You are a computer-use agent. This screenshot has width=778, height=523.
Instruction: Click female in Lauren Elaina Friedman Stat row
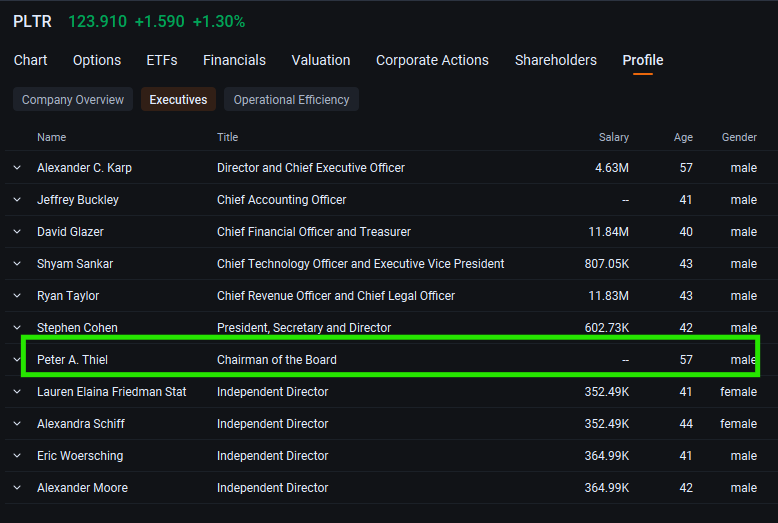click(738, 392)
